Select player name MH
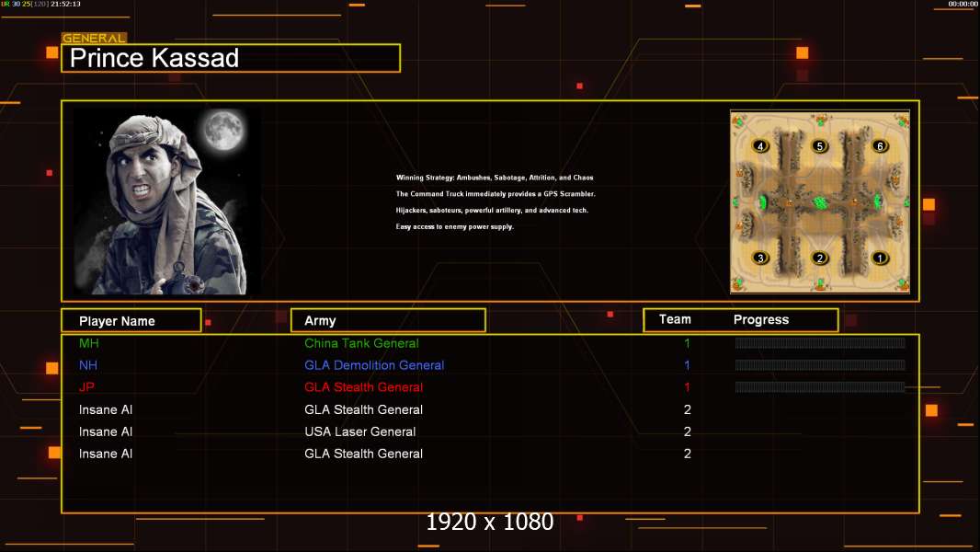980x552 pixels. [89, 343]
